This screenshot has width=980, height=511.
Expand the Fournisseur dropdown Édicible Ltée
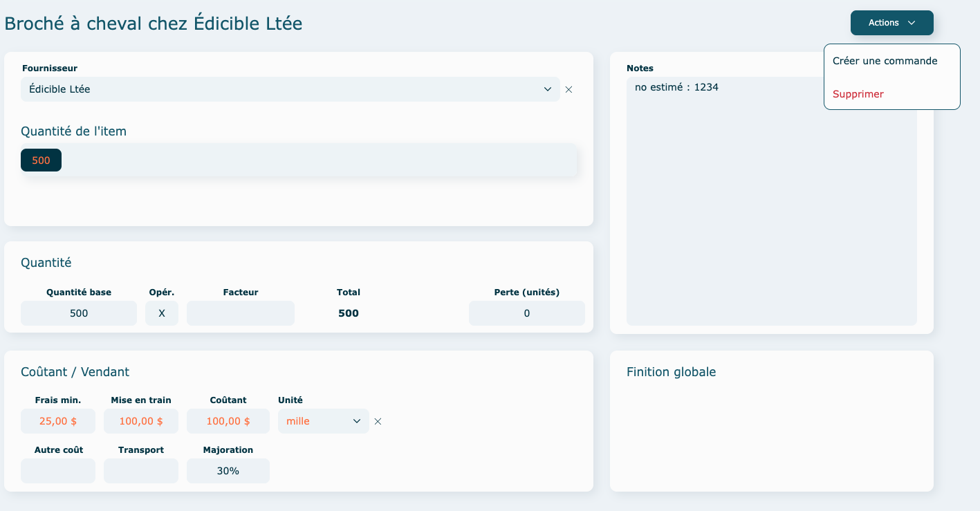[290, 89]
